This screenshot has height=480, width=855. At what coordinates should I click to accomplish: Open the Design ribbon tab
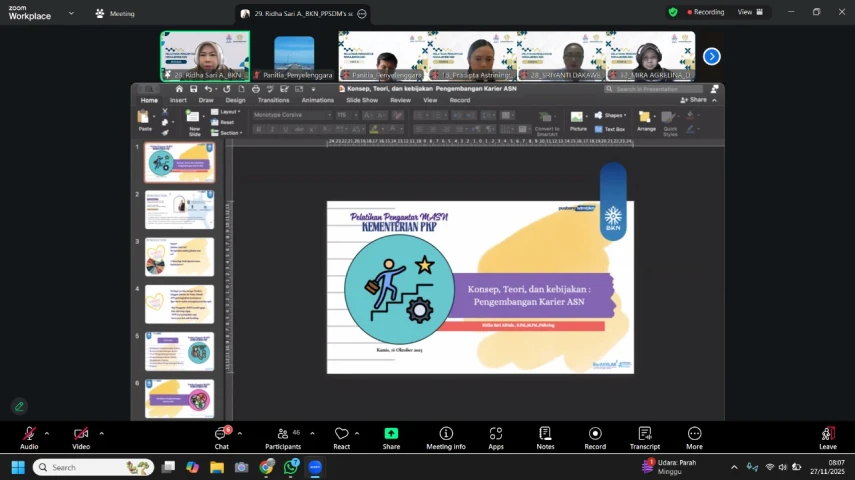235,100
